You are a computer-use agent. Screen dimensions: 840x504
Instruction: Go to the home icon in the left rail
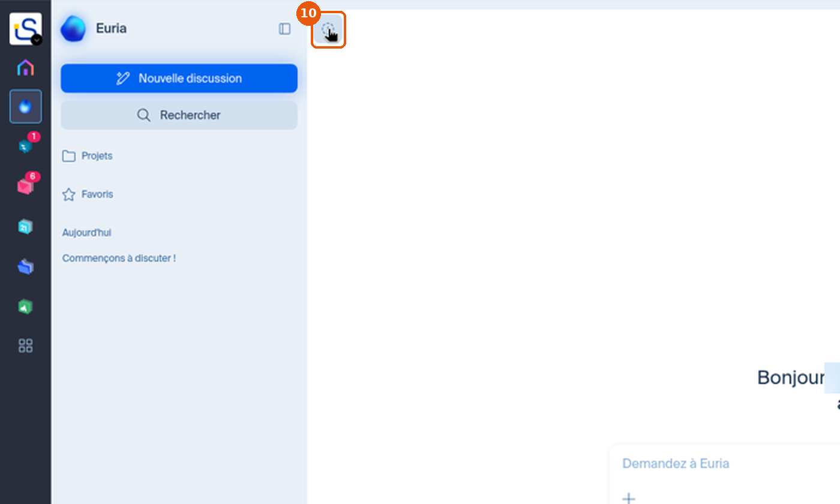pos(25,67)
